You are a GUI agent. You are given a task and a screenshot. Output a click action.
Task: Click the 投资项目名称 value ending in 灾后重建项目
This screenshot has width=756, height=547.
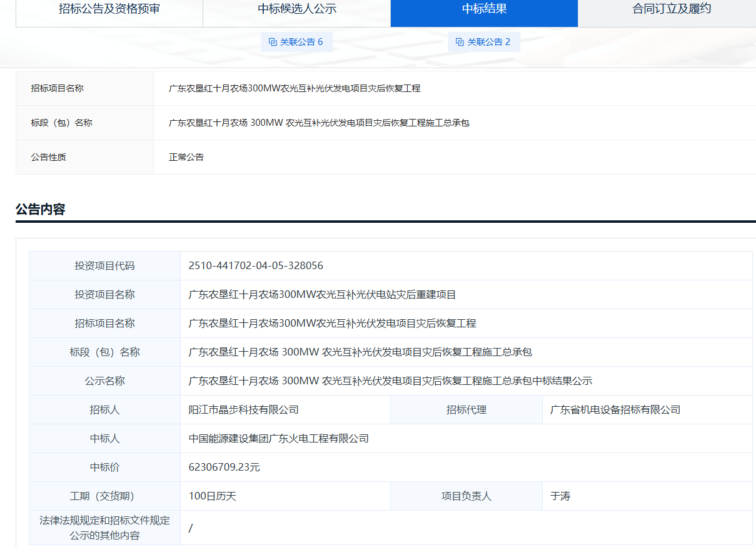coord(323,295)
